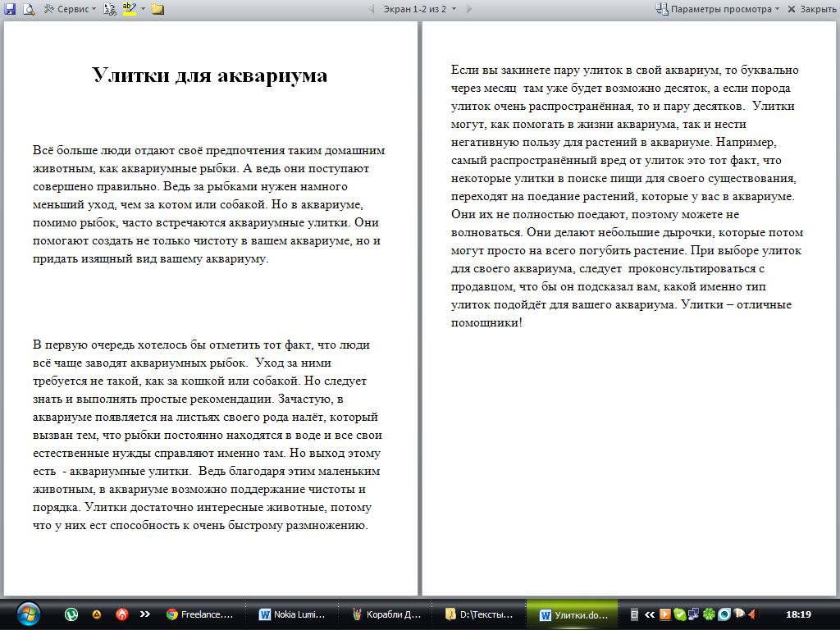
Task: Click the heading Улитки для аквариума
Action: click(209, 75)
